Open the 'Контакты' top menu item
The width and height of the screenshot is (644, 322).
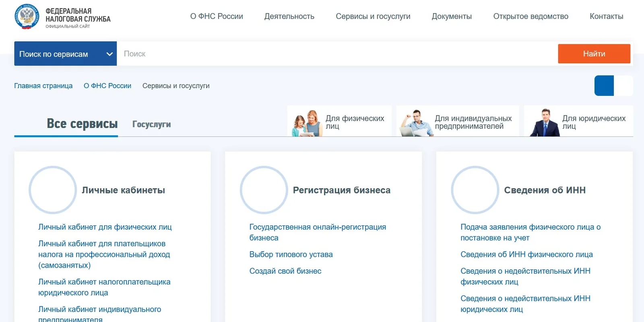607,17
